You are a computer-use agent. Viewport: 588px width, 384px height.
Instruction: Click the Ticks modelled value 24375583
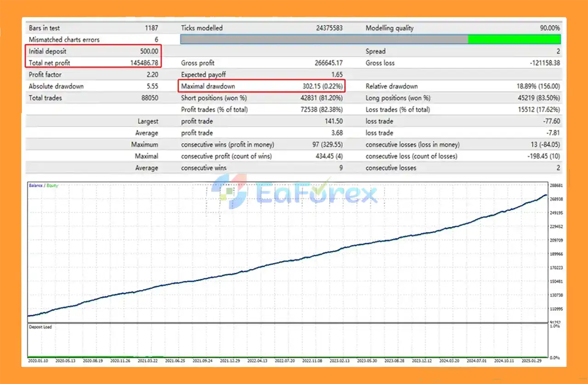pyautogui.click(x=329, y=28)
